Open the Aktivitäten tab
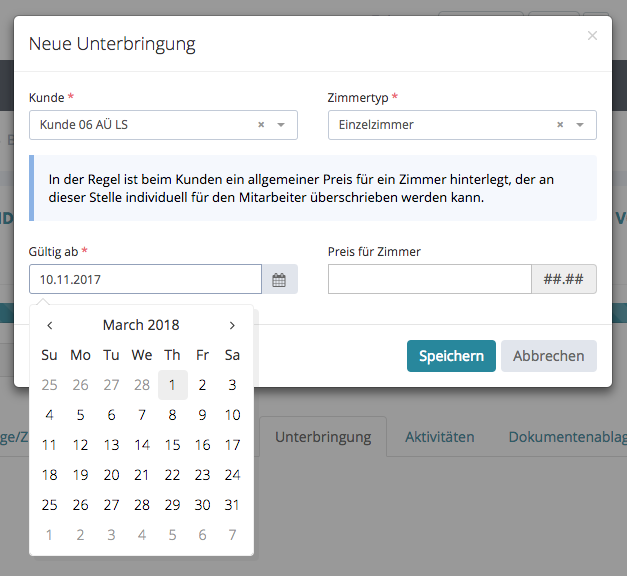This screenshot has height=576, width=627. coord(439,437)
